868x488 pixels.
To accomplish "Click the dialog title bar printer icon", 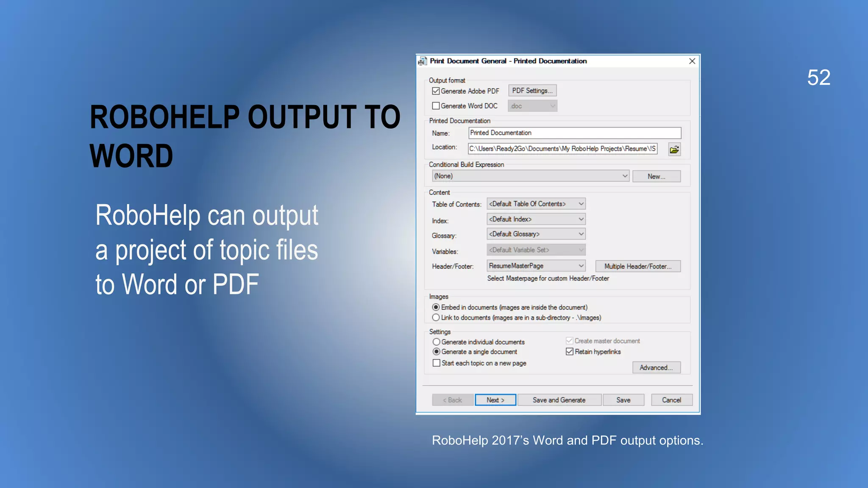I will pyautogui.click(x=422, y=61).
